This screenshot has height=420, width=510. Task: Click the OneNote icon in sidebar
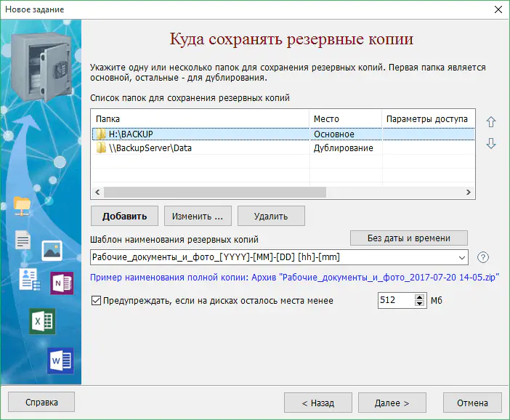(61, 283)
